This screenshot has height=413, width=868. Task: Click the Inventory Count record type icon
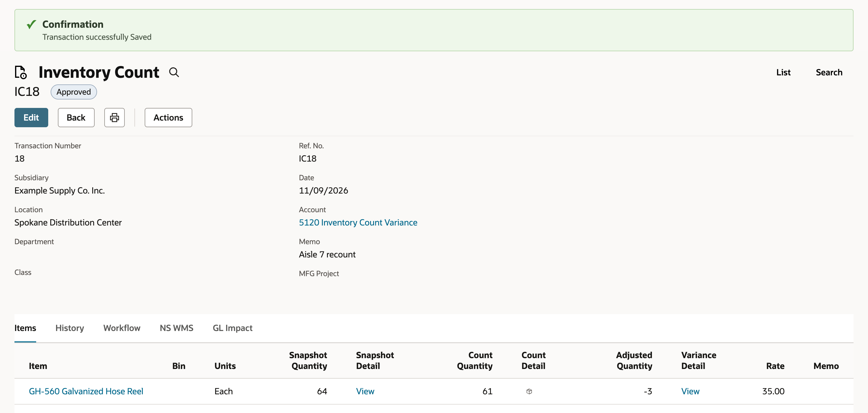[x=21, y=72]
